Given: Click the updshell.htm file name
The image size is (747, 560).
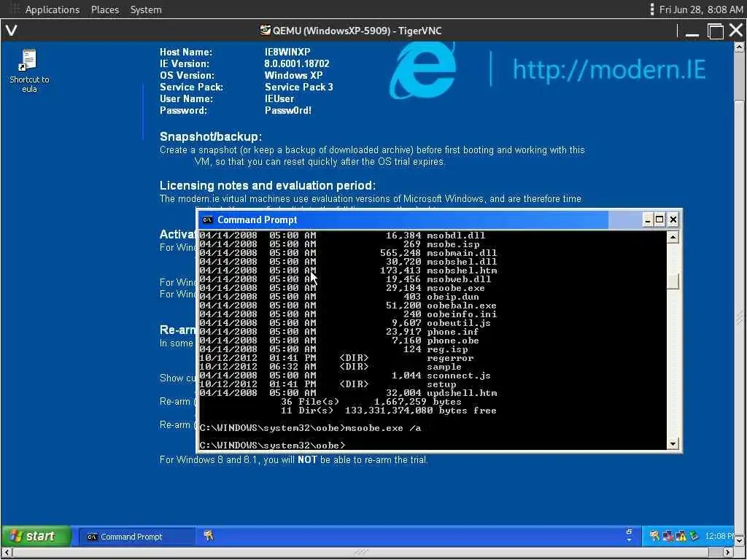Looking at the screenshot, I should click(x=462, y=393).
